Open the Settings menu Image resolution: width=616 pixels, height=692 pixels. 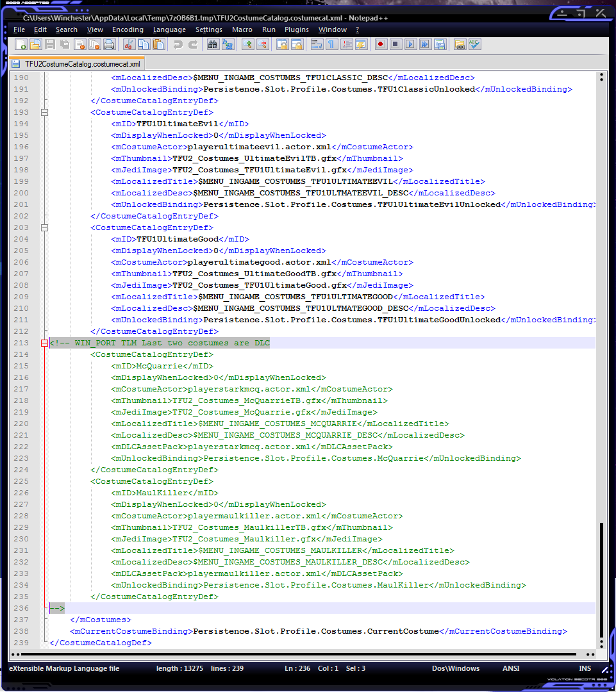209,29
